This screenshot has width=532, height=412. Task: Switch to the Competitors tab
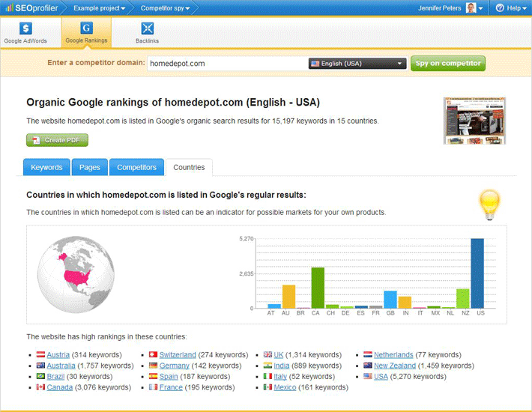click(x=136, y=167)
